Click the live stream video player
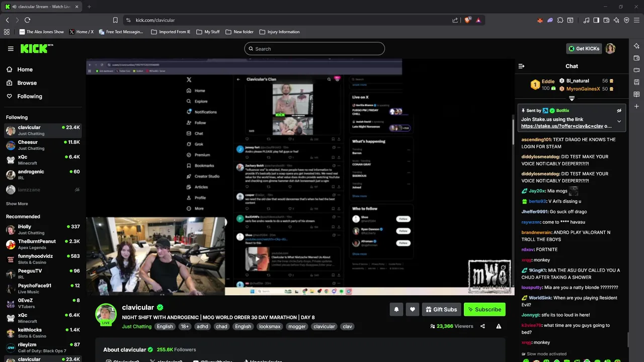 300,177
